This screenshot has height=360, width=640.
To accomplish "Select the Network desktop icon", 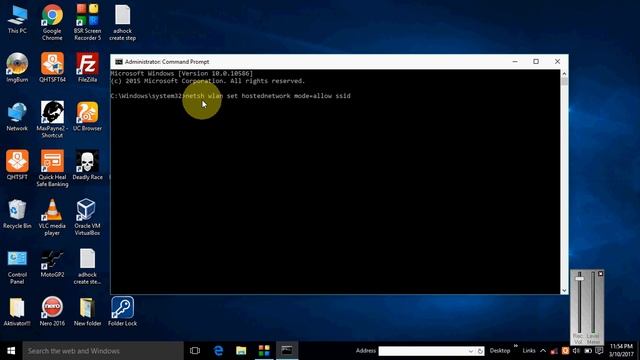I will (x=17, y=117).
